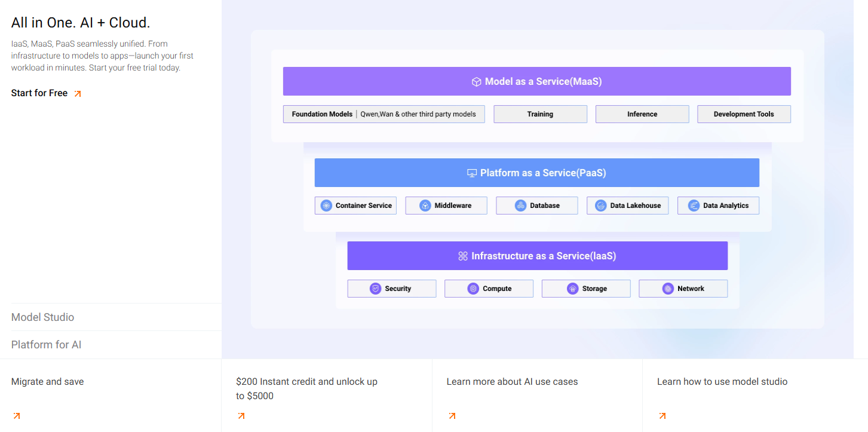Click the Compute label

(x=497, y=289)
